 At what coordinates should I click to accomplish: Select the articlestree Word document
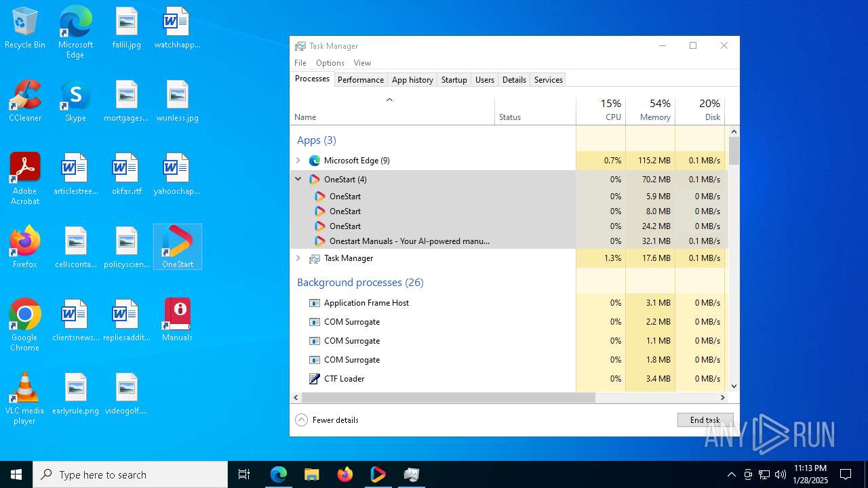click(x=75, y=175)
